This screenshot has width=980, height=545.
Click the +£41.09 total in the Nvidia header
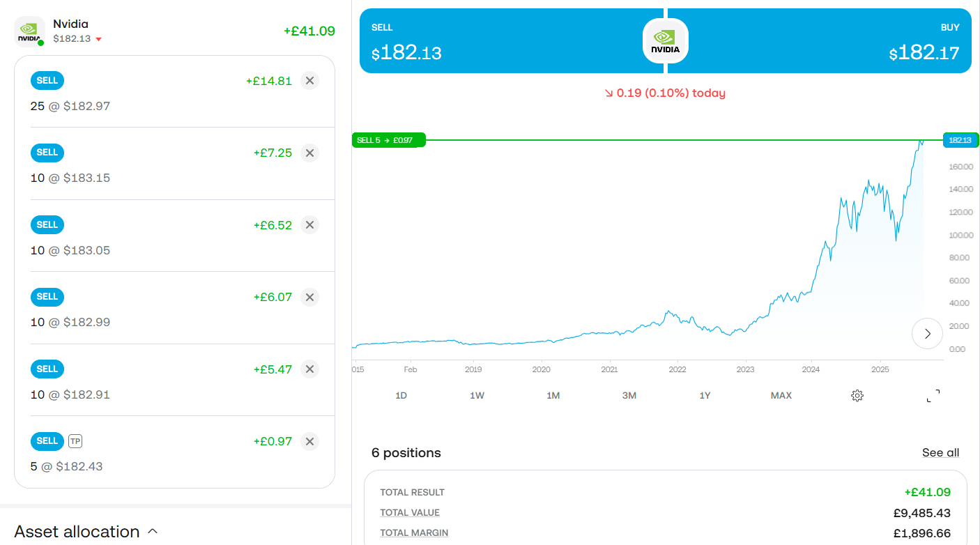tap(309, 31)
